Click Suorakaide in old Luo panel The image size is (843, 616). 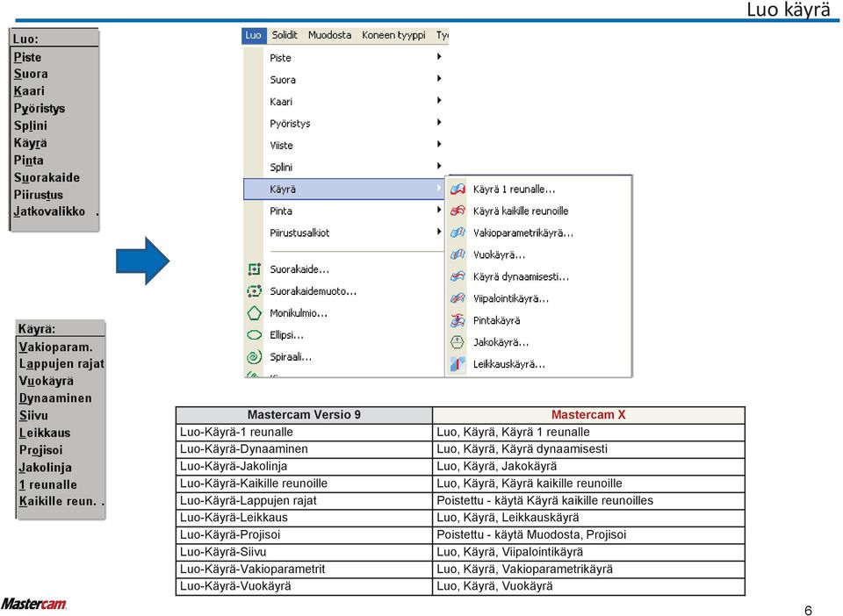click(47, 177)
